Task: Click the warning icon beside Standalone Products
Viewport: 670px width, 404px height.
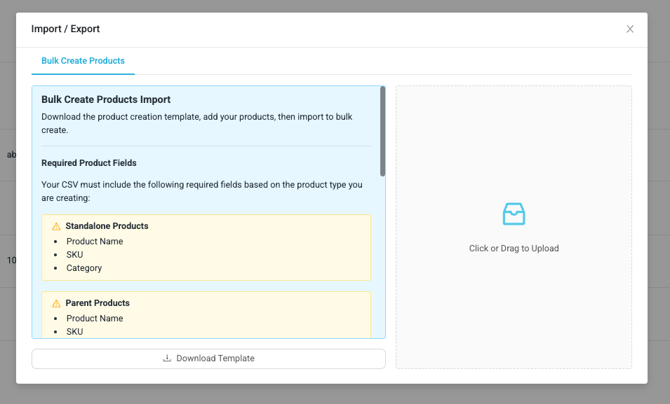Action: coord(56,226)
